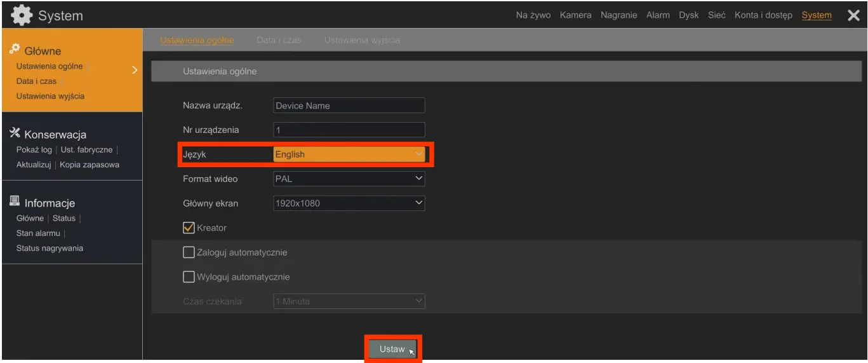
Task: Open Główne under Informacje
Action: click(x=30, y=218)
